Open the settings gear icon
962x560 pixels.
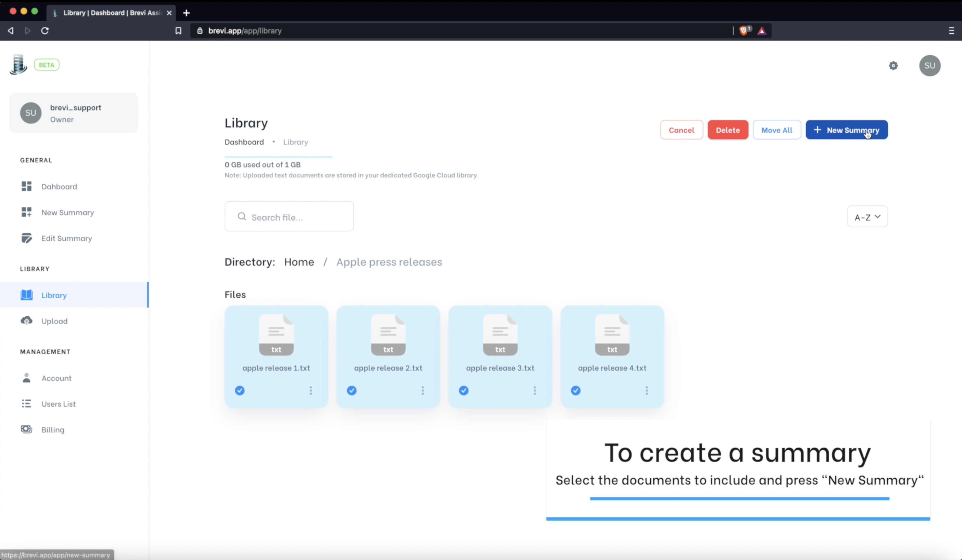[x=893, y=66]
